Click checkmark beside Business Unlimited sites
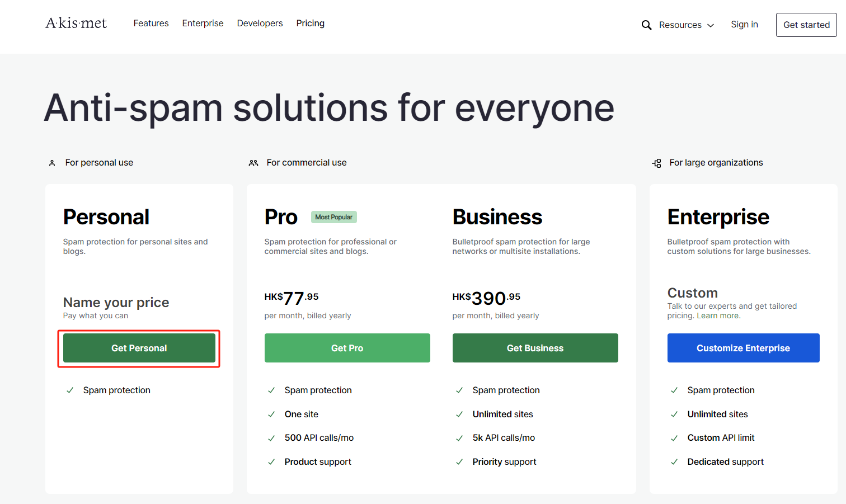Screen dimensions: 846x504 coord(459,414)
